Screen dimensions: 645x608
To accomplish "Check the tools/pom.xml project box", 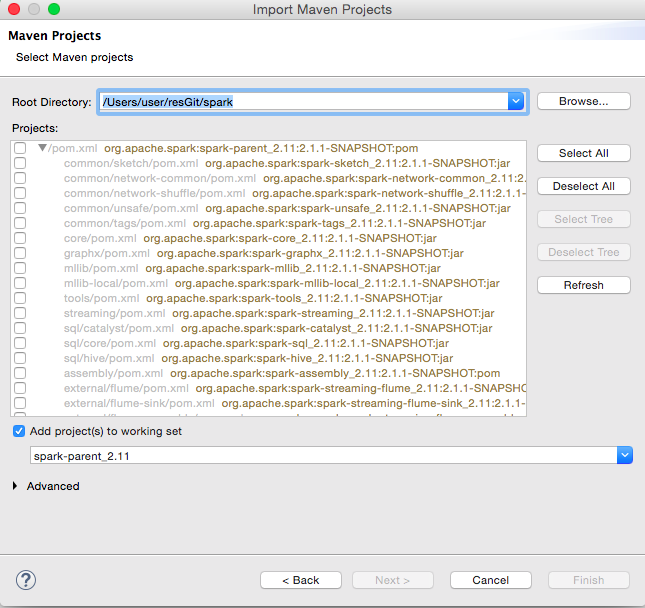I will point(20,298).
